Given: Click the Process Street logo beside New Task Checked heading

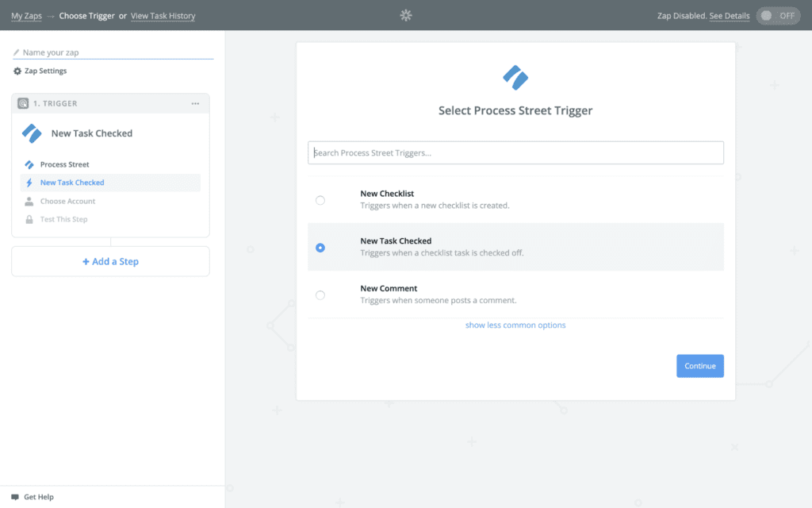Looking at the screenshot, I should [32, 133].
